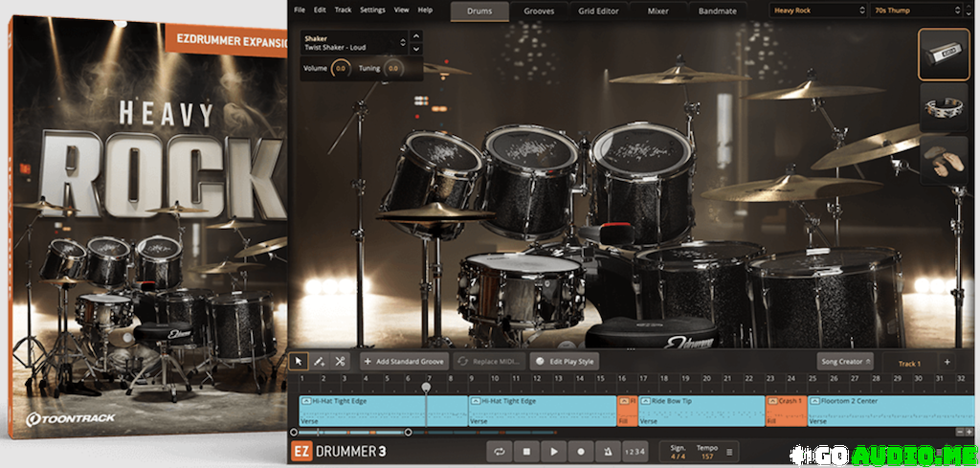
Task: Open the Heavy Rock library dropdown
Action: [x=818, y=10]
